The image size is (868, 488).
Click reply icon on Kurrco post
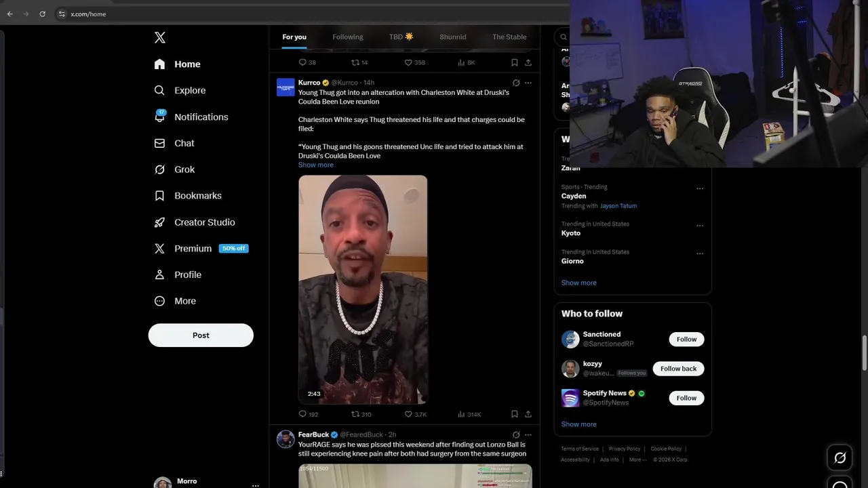click(303, 414)
